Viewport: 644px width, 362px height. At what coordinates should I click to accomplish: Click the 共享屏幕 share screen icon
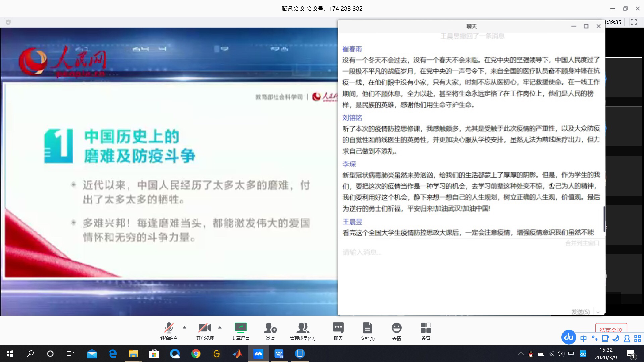click(x=240, y=328)
